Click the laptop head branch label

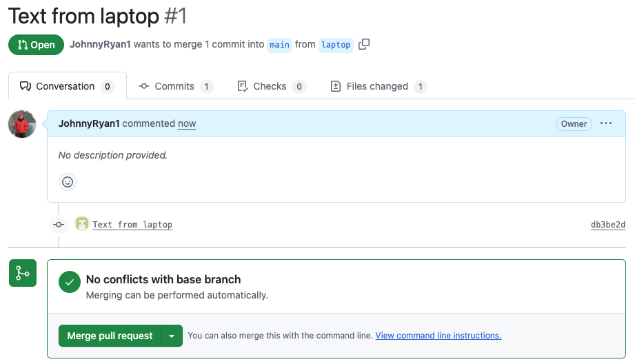[336, 45]
